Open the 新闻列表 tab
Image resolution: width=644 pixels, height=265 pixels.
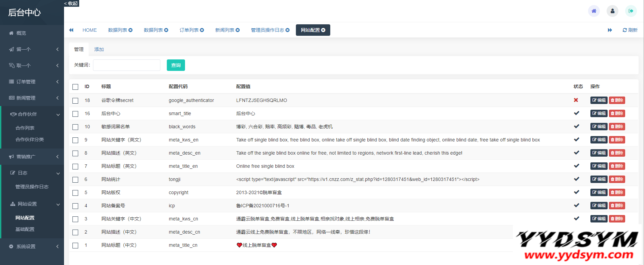click(224, 30)
